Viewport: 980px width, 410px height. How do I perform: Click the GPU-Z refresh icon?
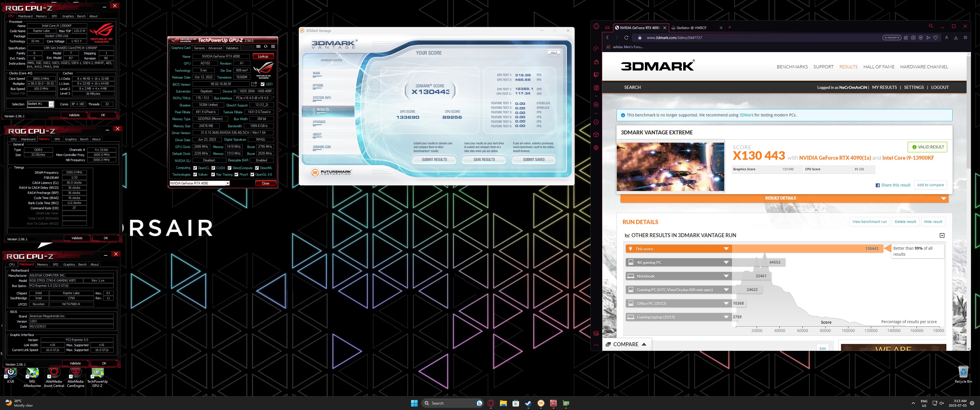coord(266,46)
